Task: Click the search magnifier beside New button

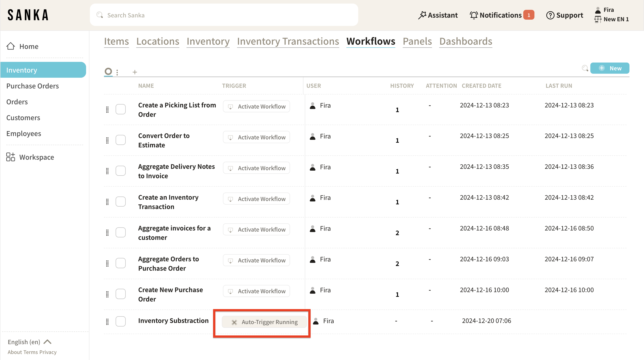Action: click(x=585, y=68)
